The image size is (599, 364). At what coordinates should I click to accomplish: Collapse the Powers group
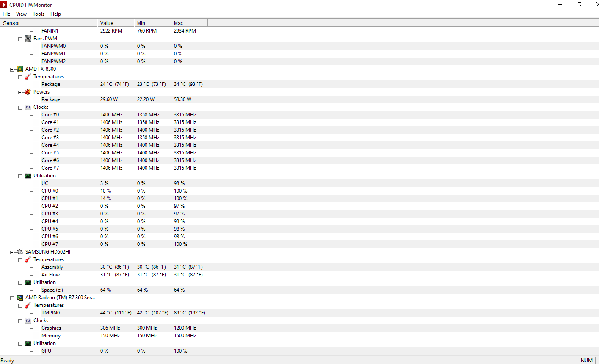[20, 92]
